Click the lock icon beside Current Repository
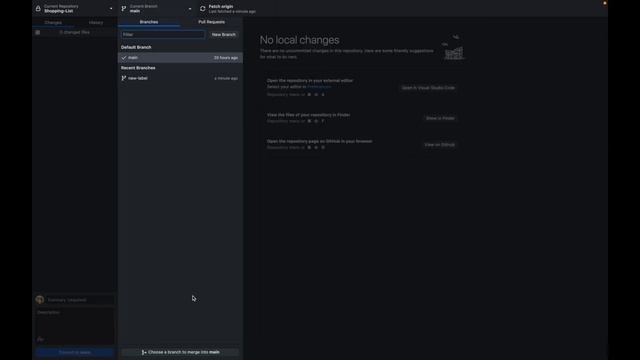The width and height of the screenshot is (640, 360). click(38, 8)
